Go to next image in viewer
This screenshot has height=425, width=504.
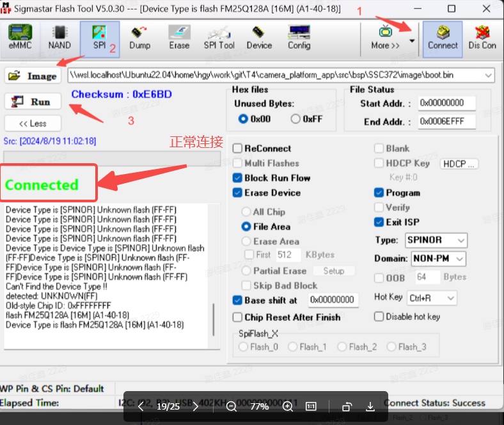[x=196, y=406]
